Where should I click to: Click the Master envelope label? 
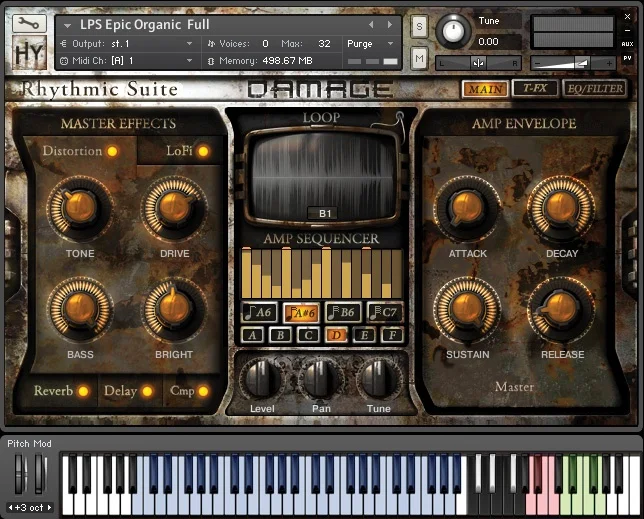coord(514,386)
